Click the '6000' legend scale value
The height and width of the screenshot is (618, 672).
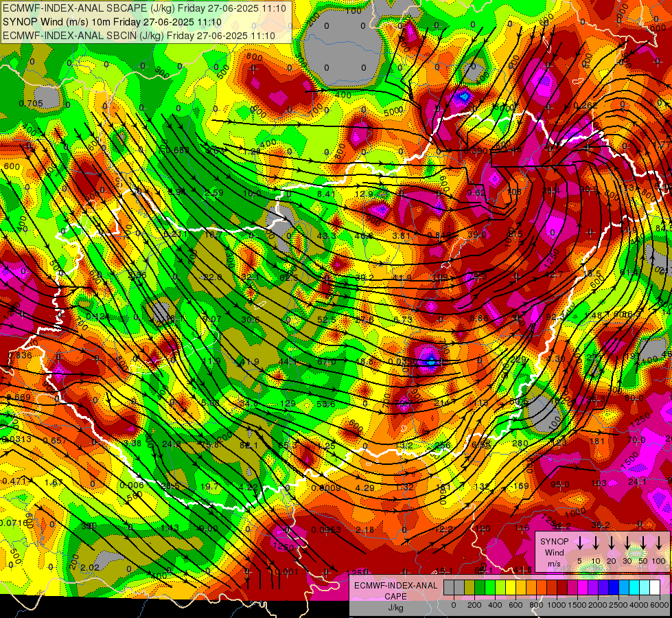tap(659, 605)
